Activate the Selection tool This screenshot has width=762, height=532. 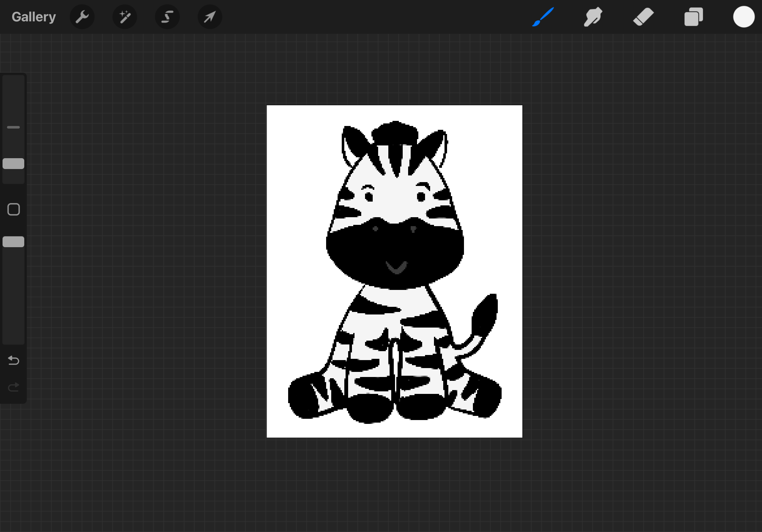167,17
